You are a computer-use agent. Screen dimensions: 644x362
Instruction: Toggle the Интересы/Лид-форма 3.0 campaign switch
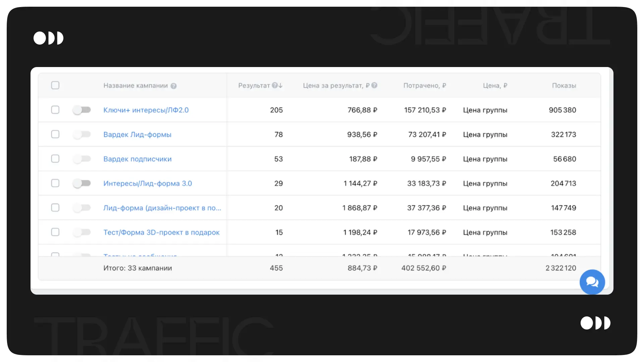coord(82,183)
